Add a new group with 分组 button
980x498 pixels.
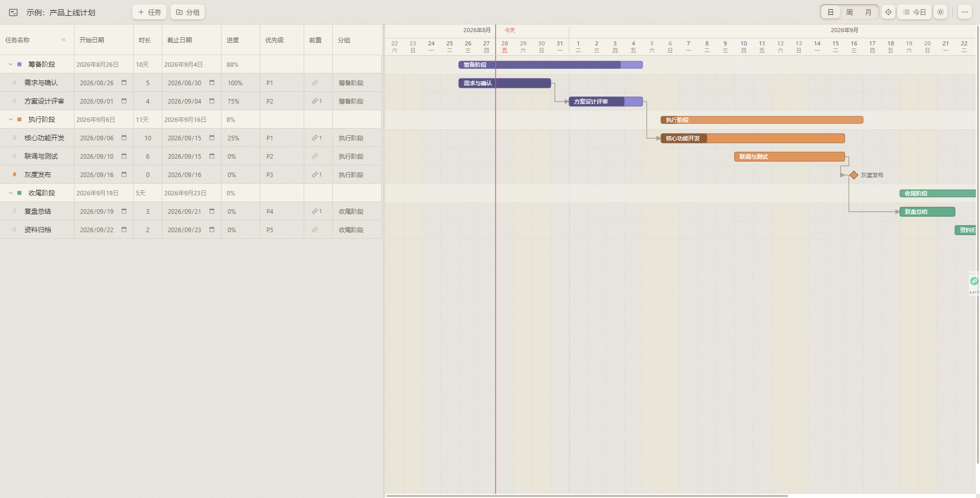pos(188,12)
